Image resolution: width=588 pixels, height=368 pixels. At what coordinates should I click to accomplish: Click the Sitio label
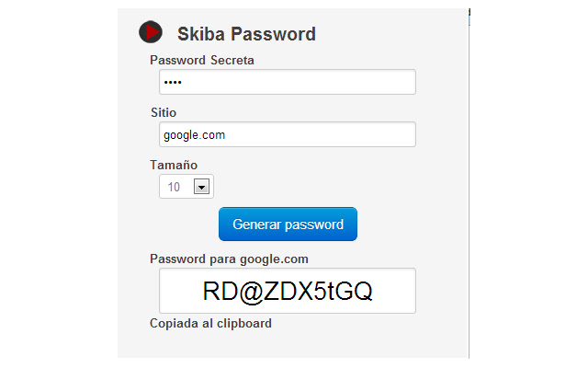(164, 112)
